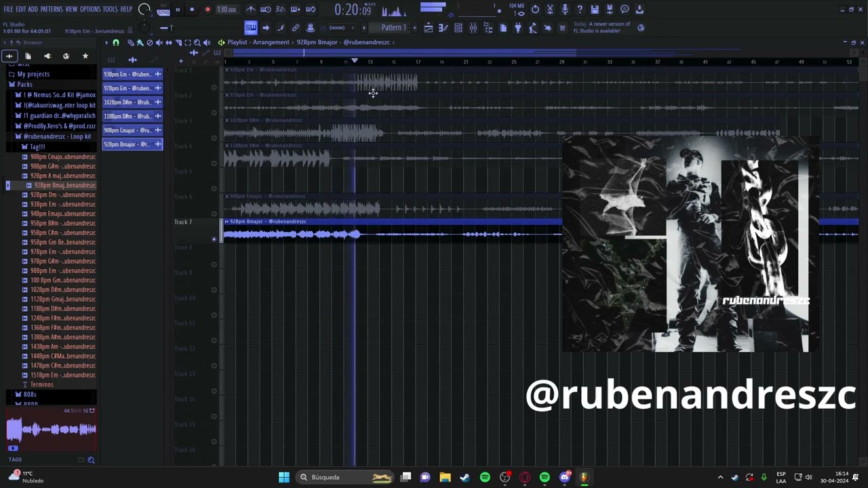Open the microphone recording options icon
868x488 pixels.
pyautogui.click(x=565, y=9)
